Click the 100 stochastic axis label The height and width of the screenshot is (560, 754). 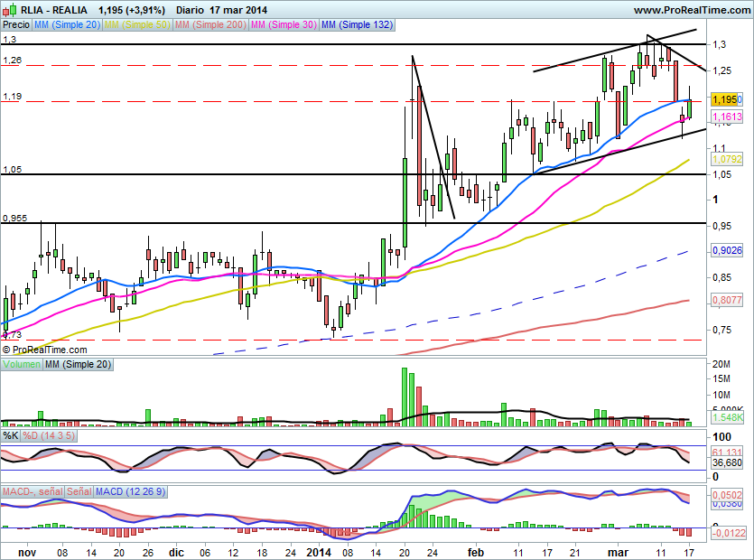[721, 437]
